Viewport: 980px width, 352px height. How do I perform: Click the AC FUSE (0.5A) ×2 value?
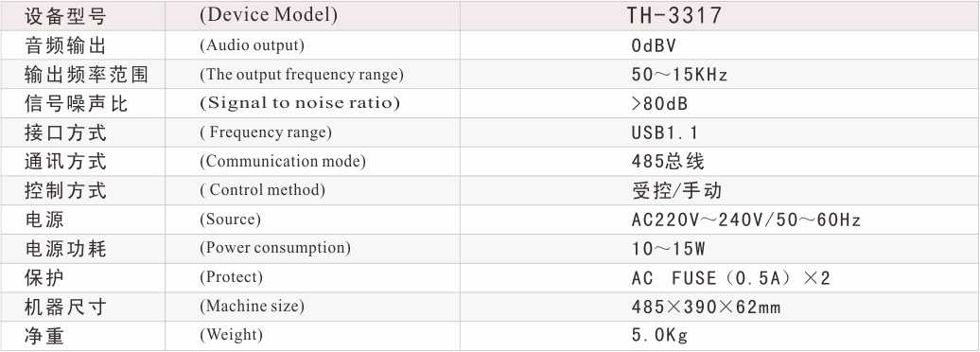click(x=730, y=277)
